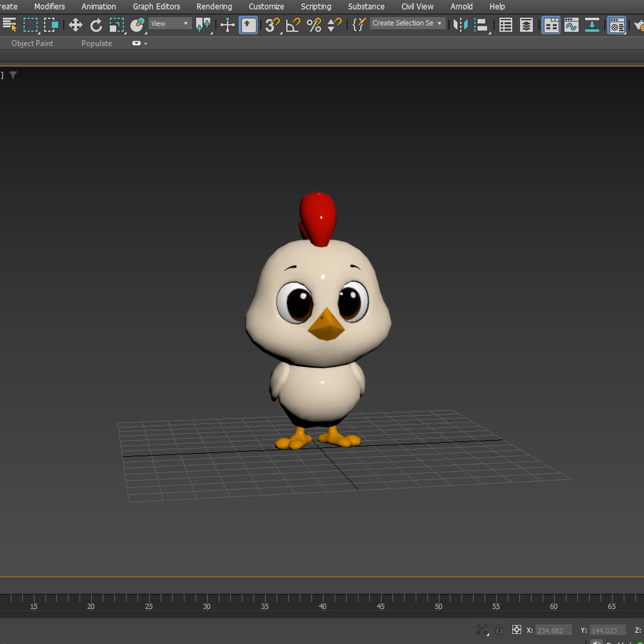
Task: Toggle the Ribbon display button
Action: click(x=551, y=24)
